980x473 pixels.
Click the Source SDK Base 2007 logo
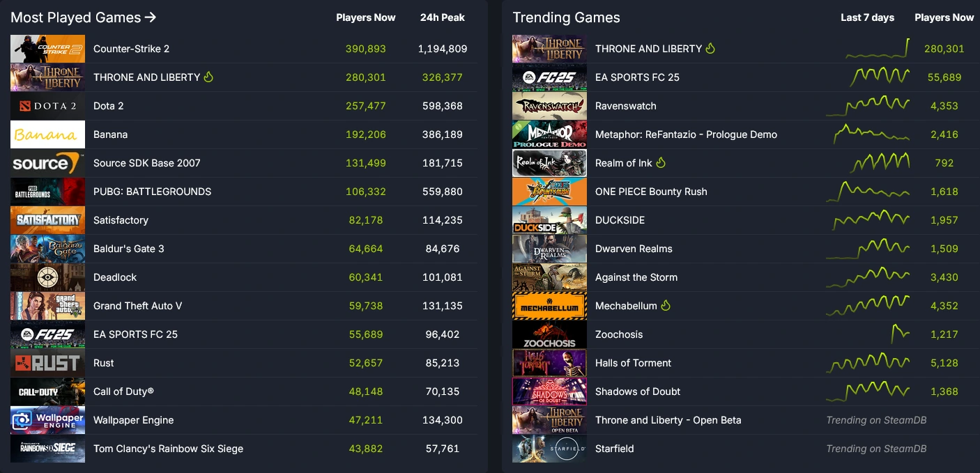47,163
